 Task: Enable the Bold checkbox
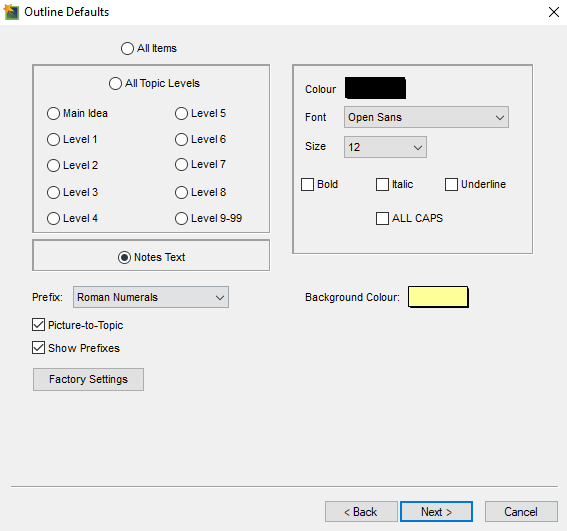(x=307, y=184)
